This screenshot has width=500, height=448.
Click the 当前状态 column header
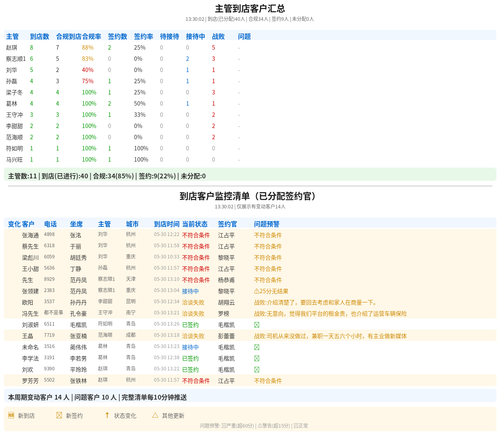click(195, 224)
